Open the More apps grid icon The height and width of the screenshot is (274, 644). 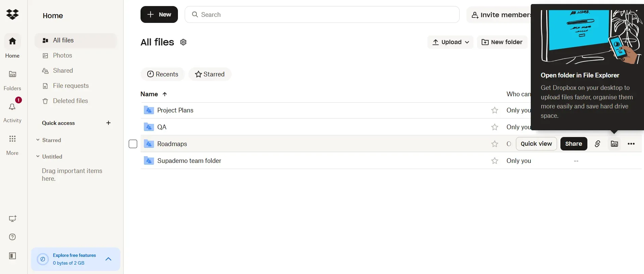12,138
